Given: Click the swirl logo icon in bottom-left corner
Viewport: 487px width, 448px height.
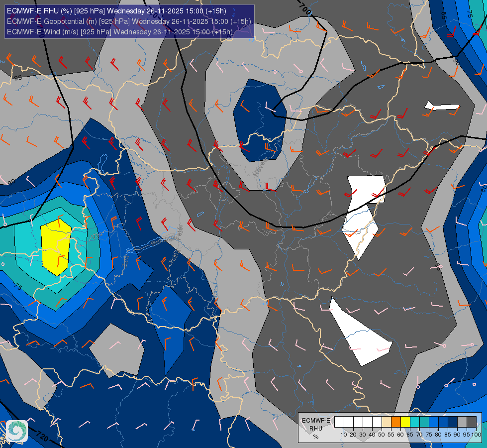Looking at the screenshot, I should click(17, 431).
